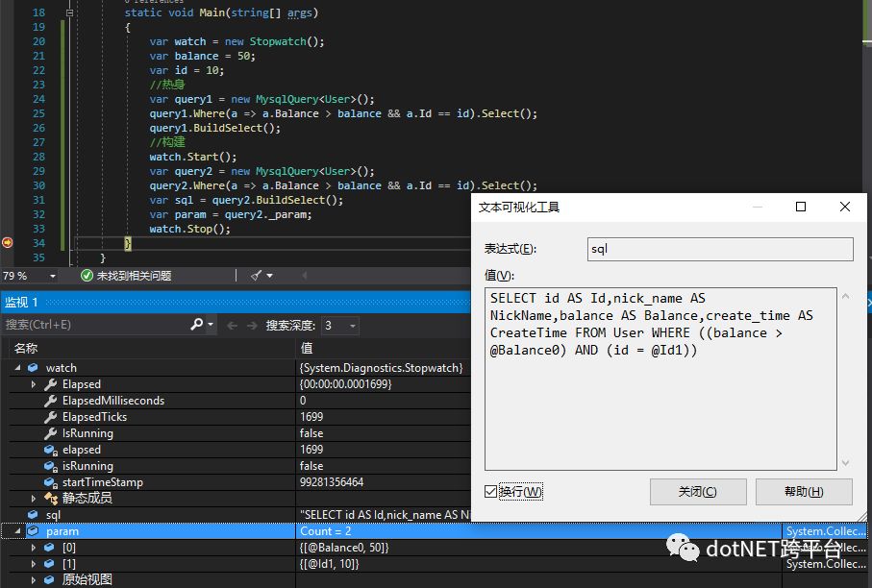Screen dimensions: 872x588
Task: Maximize the 文本可视化工具 dialog
Action: coord(801,207)
